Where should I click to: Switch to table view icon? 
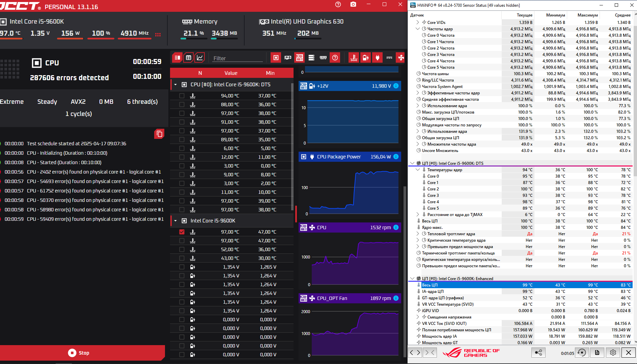click(x=189, y=58)
